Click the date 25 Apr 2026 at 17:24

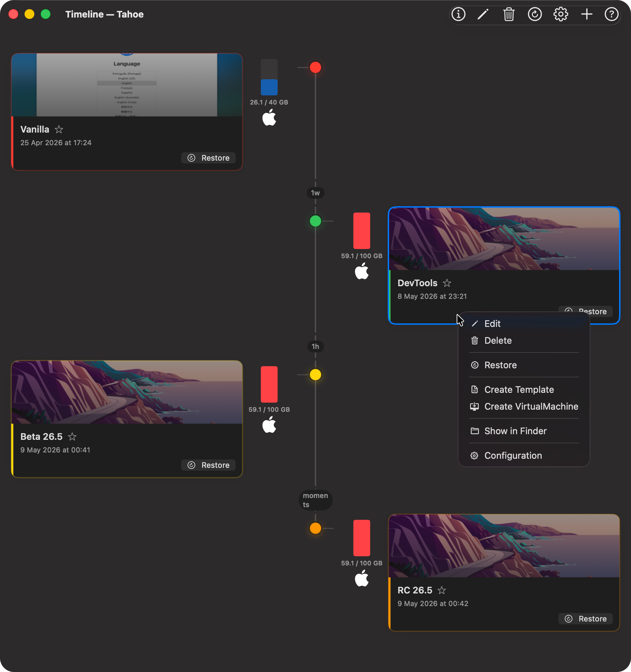(56, 143)
